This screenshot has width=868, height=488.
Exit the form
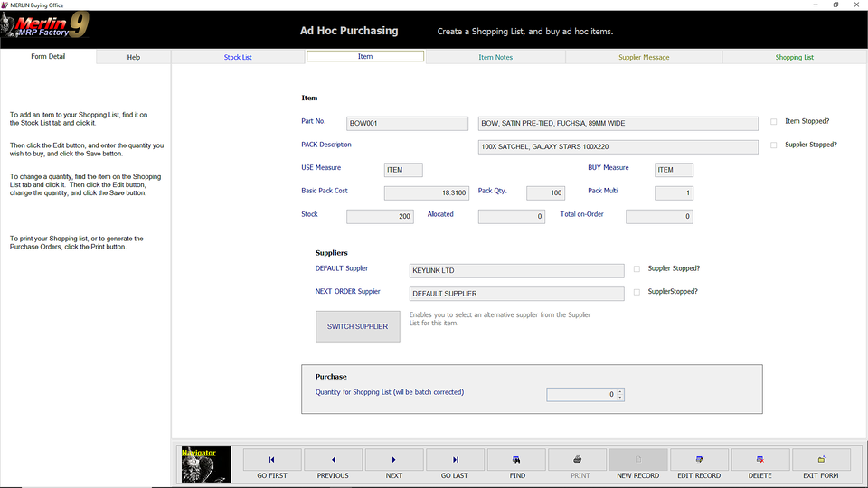[x=821, y=464]
